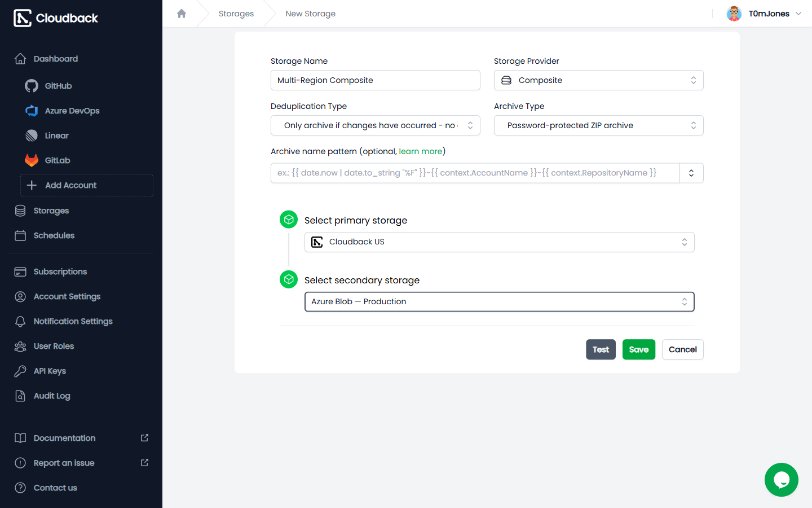Click the green Save button
Viewport: 812px width, 508px height.
639,349
